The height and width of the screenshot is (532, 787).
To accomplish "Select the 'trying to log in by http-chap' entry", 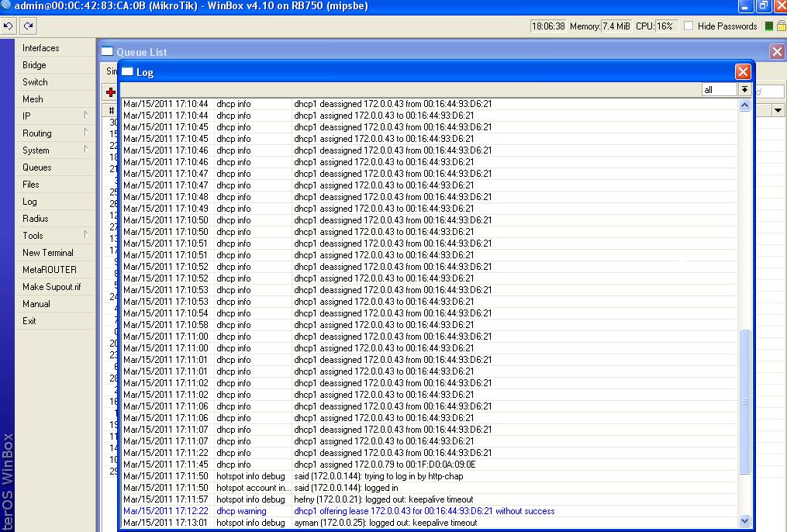I will click(x=430, y=476).
